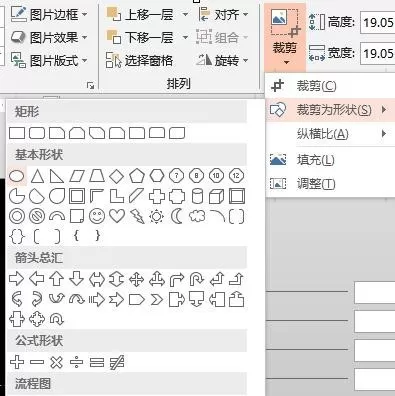
Task: Select the oval shape in Basic Shapes
Action: point(17,176)
